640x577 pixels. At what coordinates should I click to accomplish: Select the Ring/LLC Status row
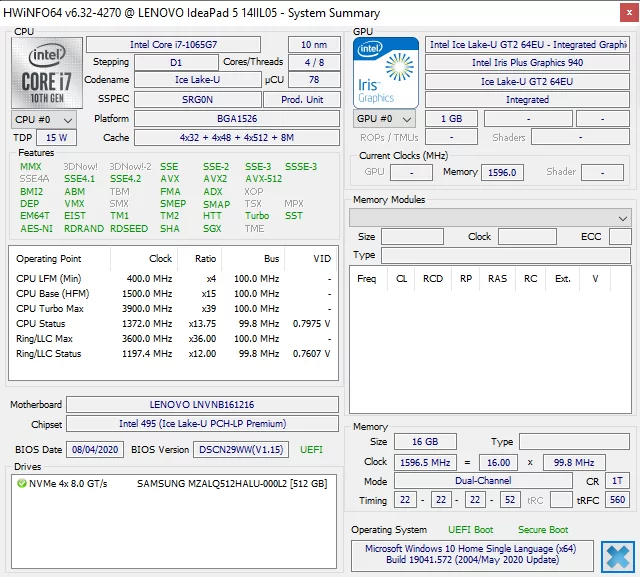173,354
